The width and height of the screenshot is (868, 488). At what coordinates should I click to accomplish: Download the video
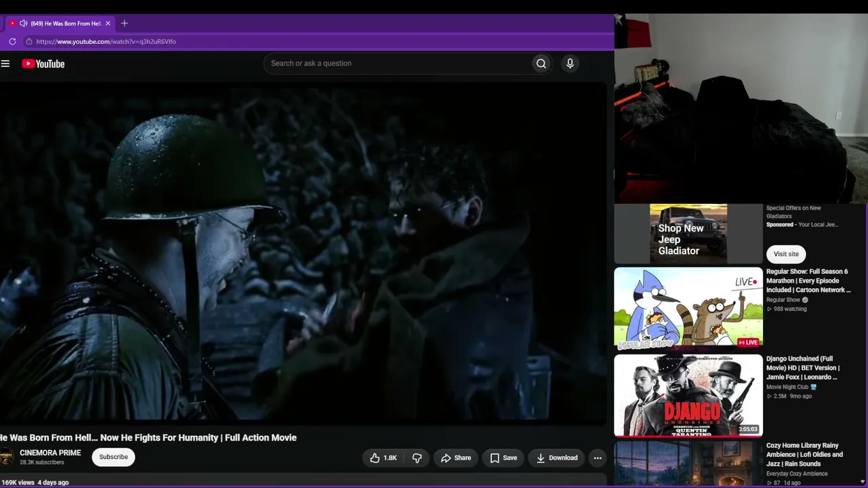point(557,458)
